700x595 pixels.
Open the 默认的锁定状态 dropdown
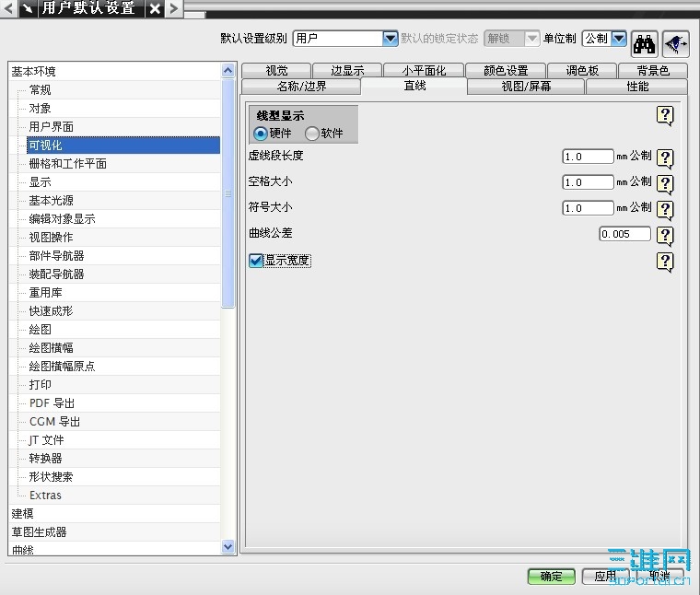531,39
